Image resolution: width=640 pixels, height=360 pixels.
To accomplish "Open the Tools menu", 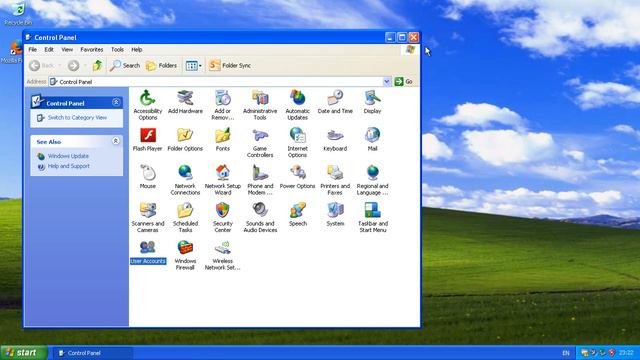I will pos(117,49).
